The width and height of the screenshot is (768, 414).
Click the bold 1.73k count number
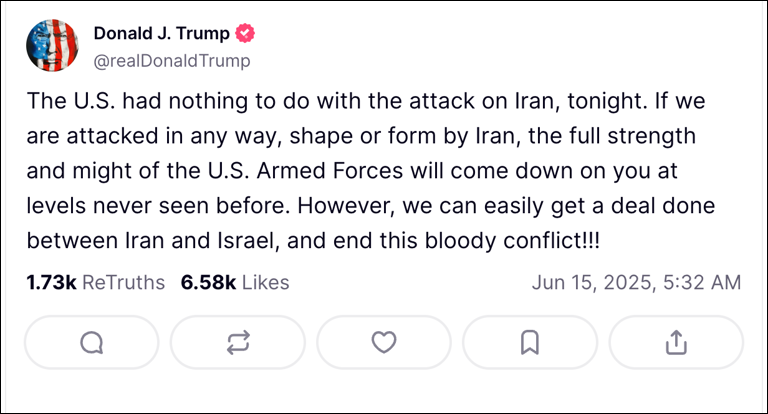click(x=51, y=283)
